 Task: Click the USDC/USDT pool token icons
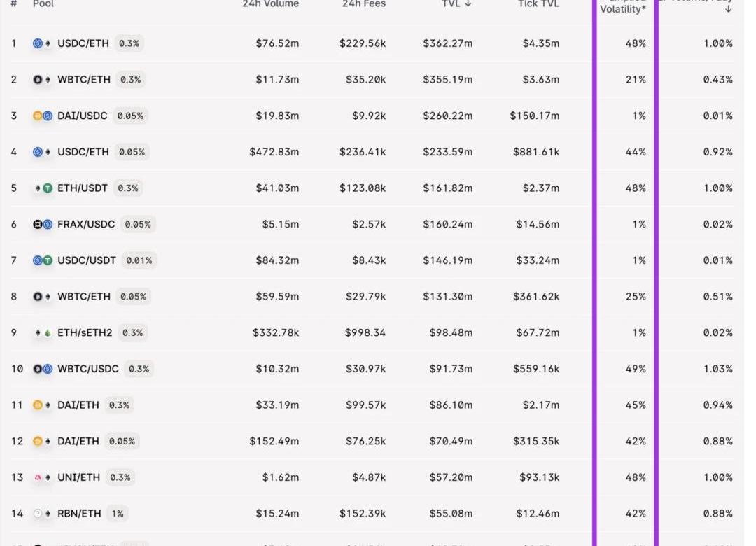pos(43,260)
